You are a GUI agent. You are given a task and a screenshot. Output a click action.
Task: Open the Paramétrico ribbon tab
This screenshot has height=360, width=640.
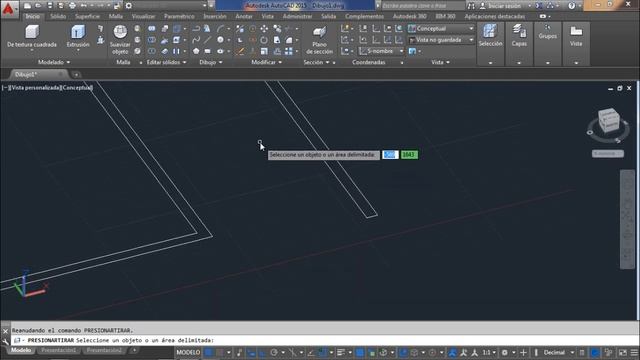179,16
